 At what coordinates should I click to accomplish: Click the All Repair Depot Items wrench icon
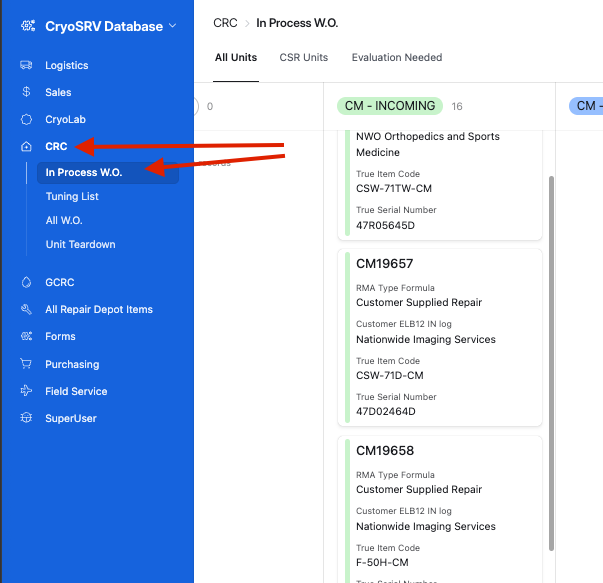(x=26, y=309)
